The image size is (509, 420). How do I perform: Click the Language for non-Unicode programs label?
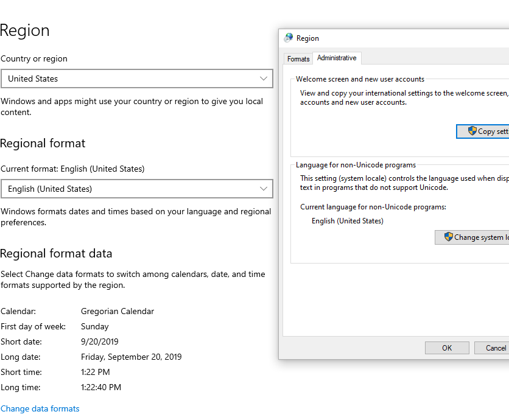356,165
